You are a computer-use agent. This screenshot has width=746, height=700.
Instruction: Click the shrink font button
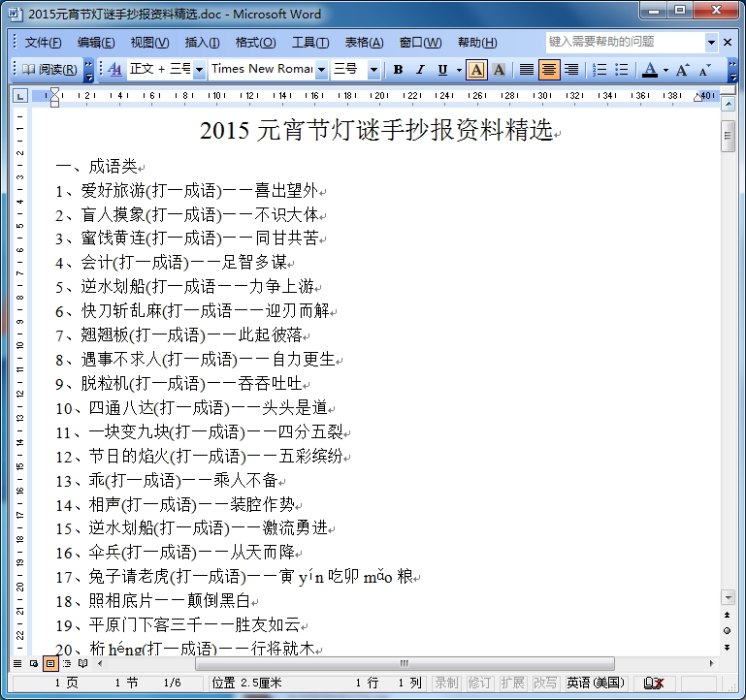[705, 70]
